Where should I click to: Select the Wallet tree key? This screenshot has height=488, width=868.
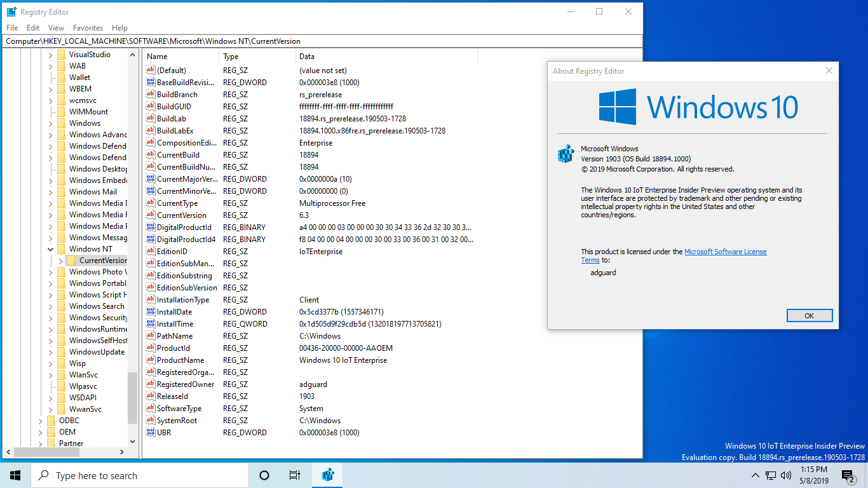79,78
